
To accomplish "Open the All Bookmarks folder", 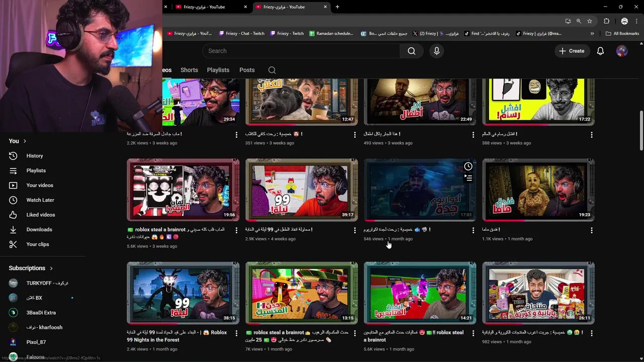I will pyautogui.click(x=622, y=34).
